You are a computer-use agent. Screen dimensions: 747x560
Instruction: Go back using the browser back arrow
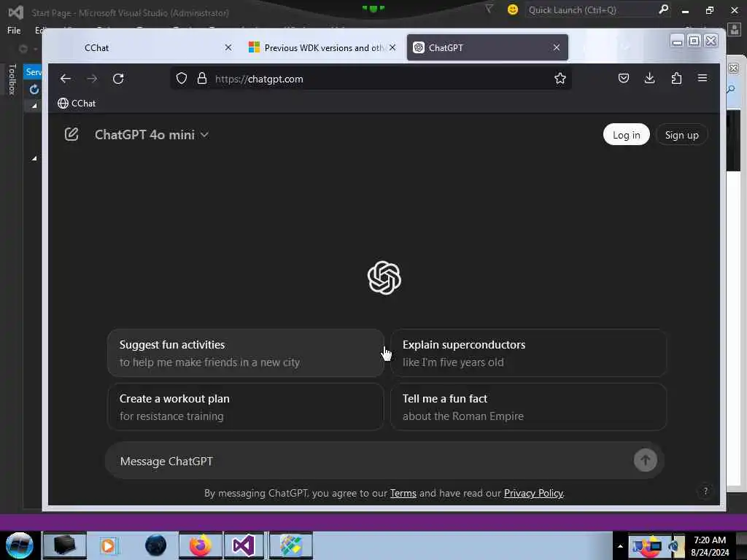(x=65, y=79)
